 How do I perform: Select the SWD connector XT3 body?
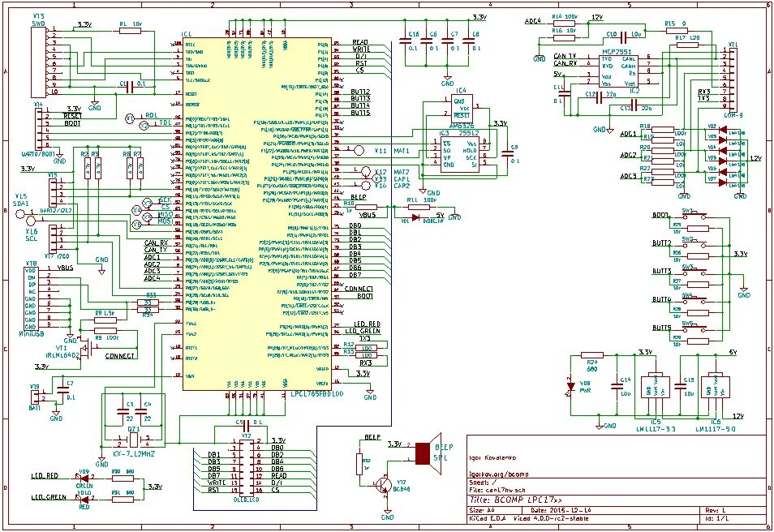pos(38,62)
